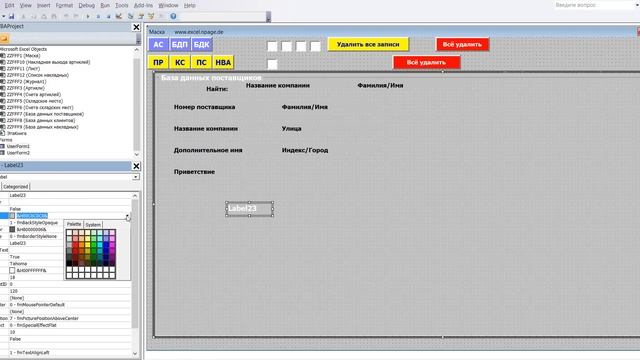Click the yellow ПР button
Screen dimensions: 640x360
click(158, 62)
